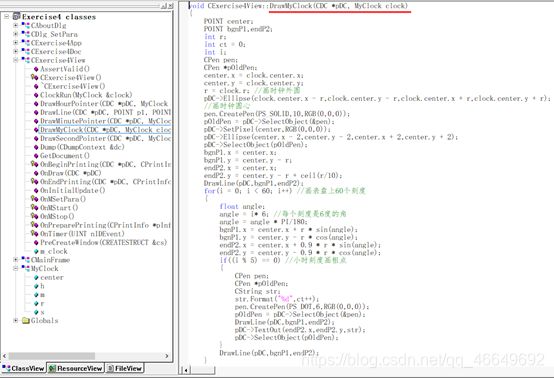Click the center member variable icon

point(36,277)
